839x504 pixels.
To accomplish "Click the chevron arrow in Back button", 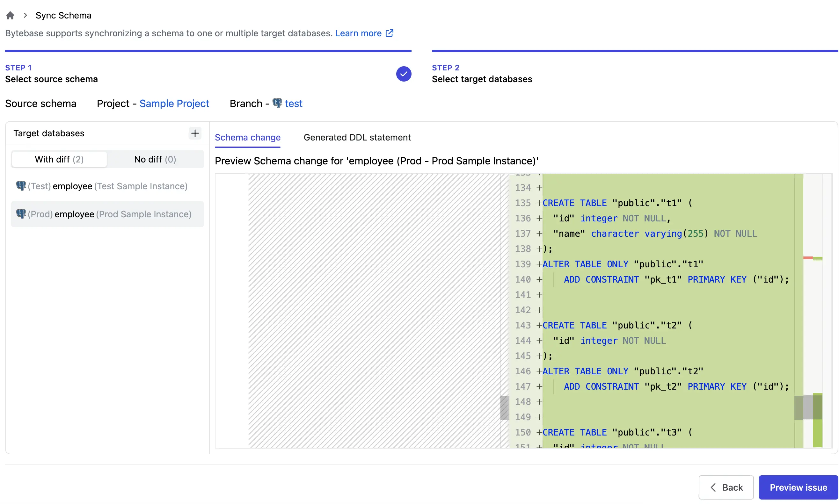I will 713,487.
